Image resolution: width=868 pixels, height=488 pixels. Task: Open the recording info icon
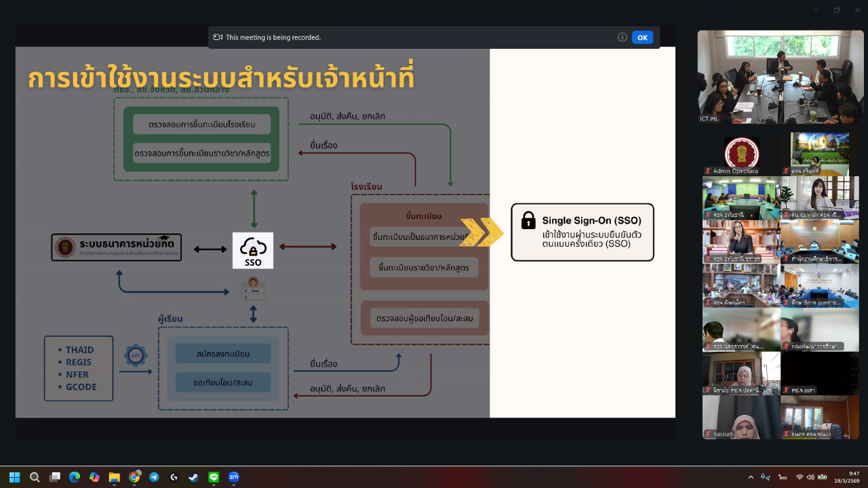pyautogui.click(x=622, y=37)
